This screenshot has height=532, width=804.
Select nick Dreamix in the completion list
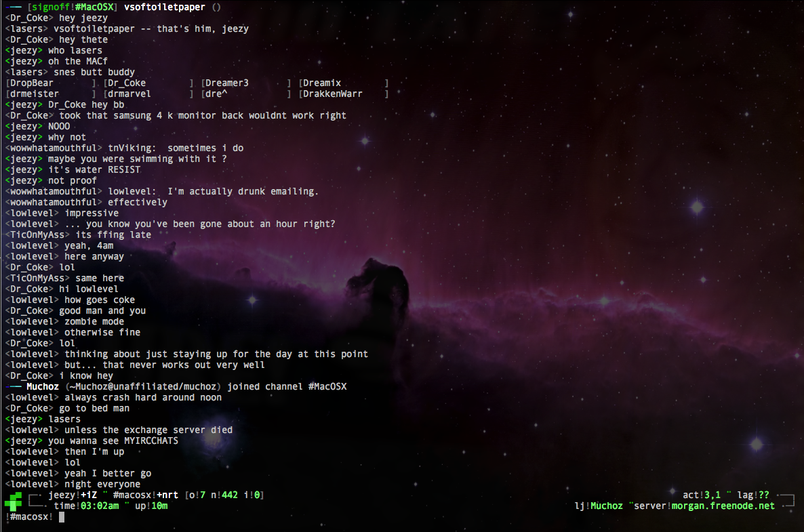tap(322, 83)
